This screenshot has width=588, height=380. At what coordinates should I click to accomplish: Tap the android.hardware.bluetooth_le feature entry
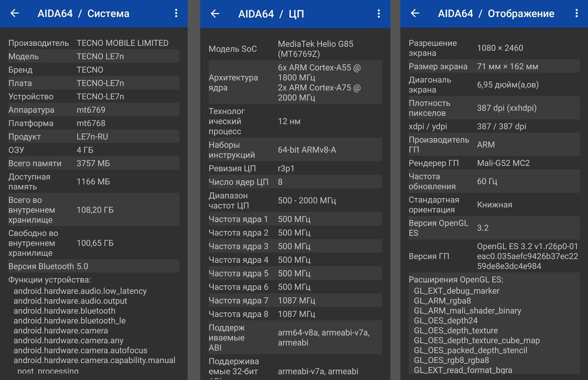coord(69,321)
